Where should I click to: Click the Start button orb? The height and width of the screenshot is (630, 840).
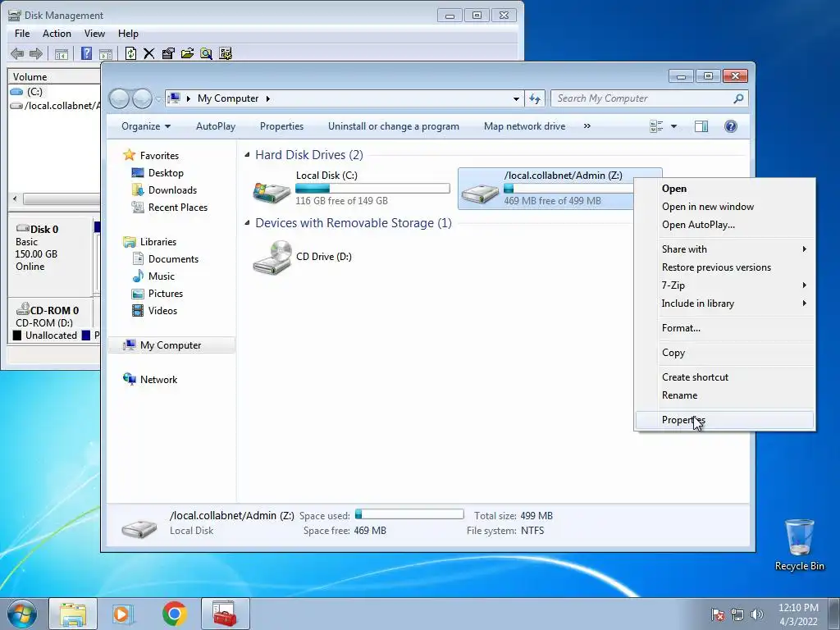pos(22,614)
